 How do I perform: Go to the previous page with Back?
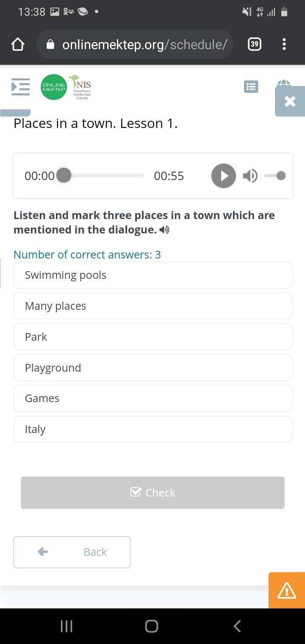click(72, 552)
